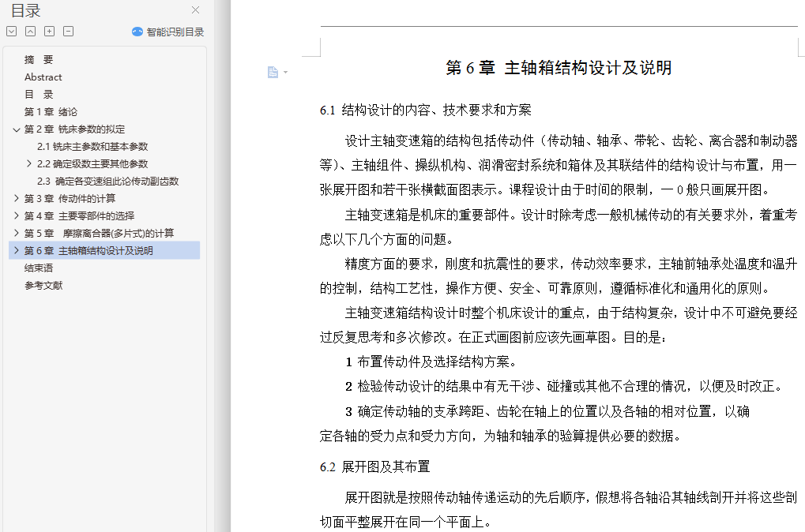805x532 pixels.
Task: Open 2.3 确定各变速组此论传动副齿数 section
Action: pos(107,182)
